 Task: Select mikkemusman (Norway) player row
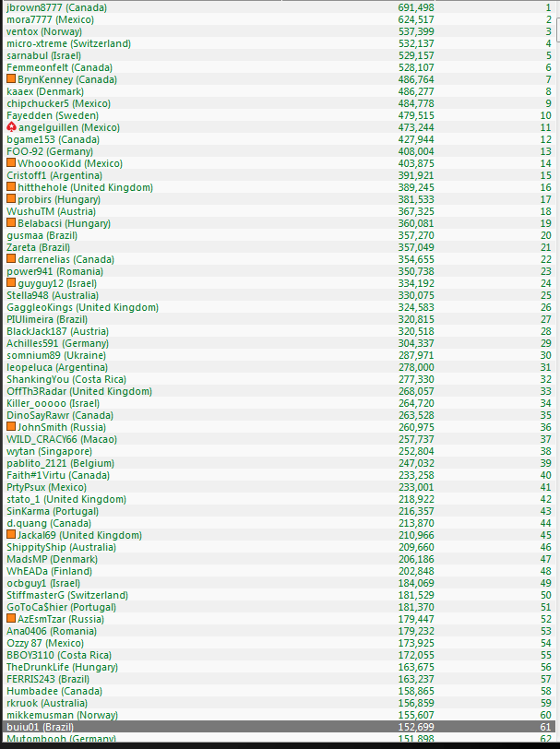[279, 715]
